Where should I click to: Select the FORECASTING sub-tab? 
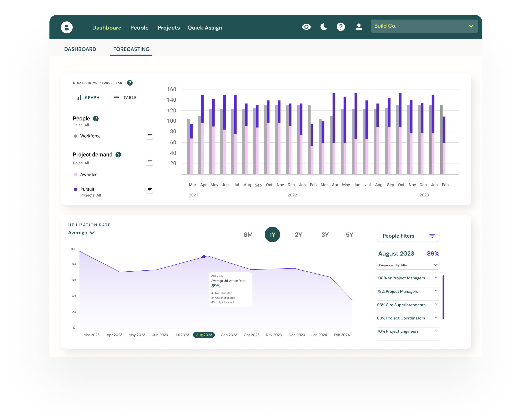point(131,49)
